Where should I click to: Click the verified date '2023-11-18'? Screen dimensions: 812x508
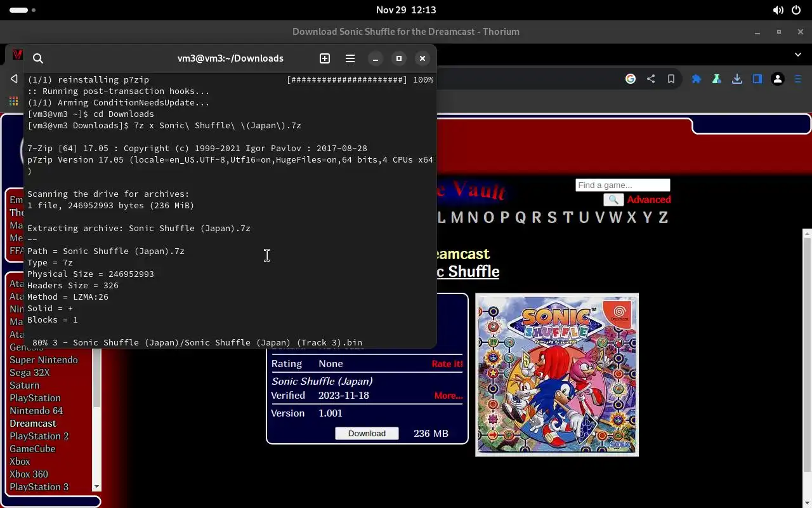pyautogui.click(x=344, y=396)
